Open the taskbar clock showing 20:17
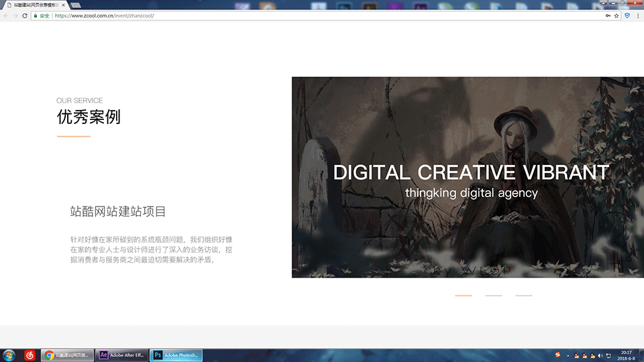This screenshot has height=362, width=644. [626, 355]
